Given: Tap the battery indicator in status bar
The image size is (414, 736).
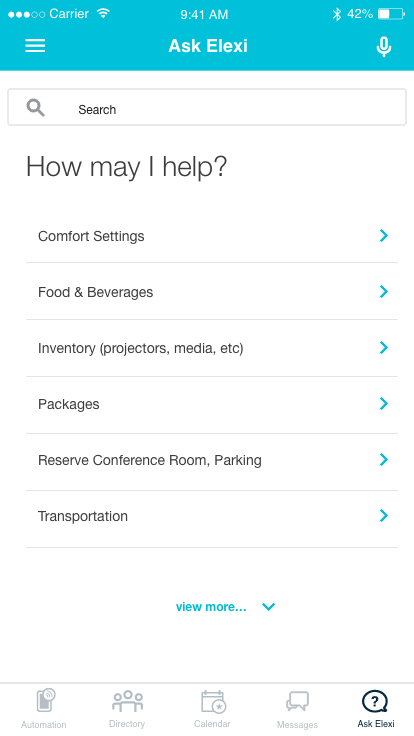Looking at the screenshot, I should (391, 14).
